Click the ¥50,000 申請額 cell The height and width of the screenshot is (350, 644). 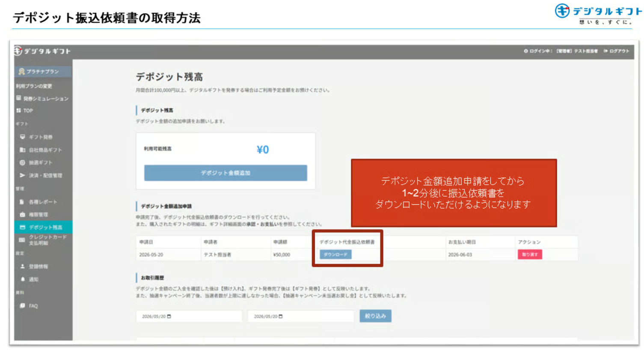tap(282, 255)
